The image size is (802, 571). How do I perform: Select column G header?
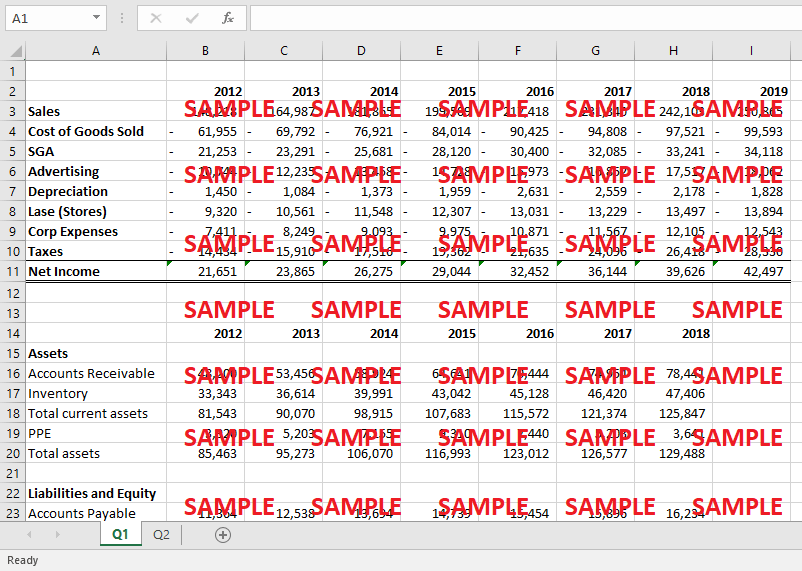[595, 51]
